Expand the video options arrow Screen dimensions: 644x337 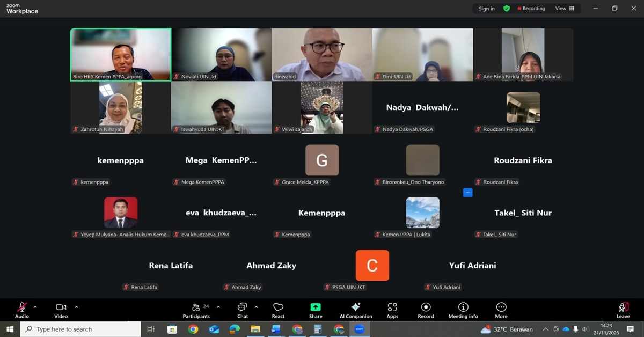click(x=76, y=307)
